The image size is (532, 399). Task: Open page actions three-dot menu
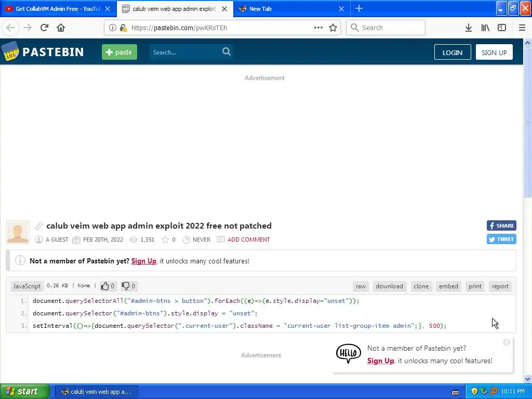coord(318,28)
